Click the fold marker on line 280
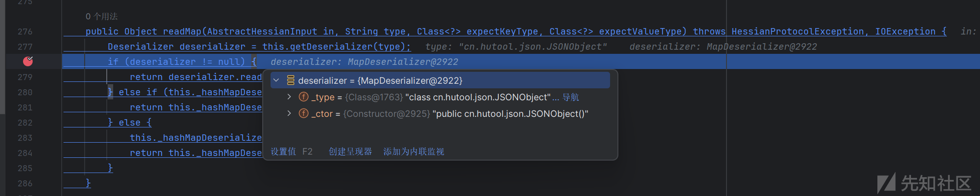The image size is (980, 196). 110,92
